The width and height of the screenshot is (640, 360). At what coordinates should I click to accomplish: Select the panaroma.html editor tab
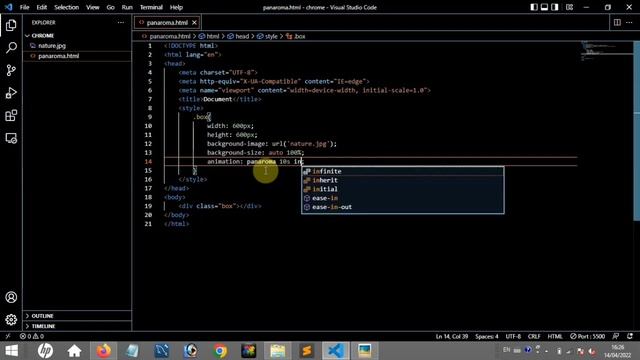point(167,22)
